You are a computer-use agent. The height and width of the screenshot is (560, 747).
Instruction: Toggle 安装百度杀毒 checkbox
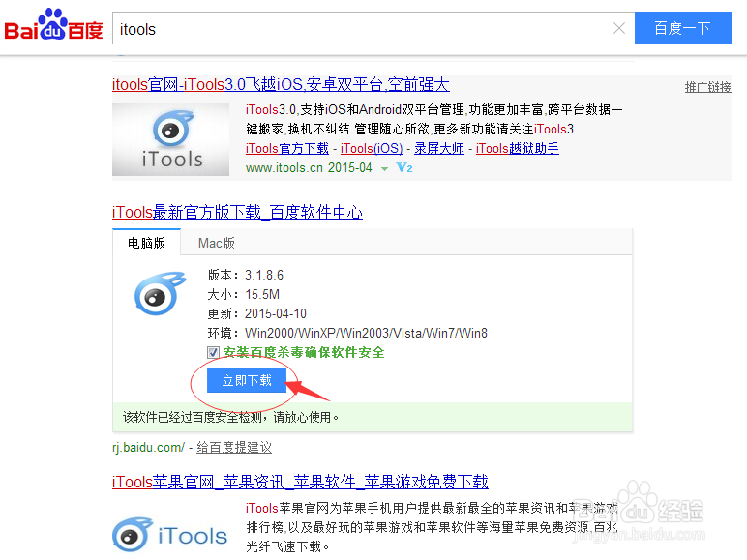(213, 352)
